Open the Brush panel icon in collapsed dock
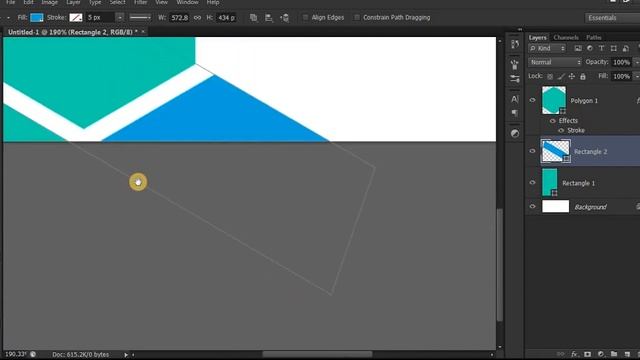The image size is (640, 360). click(515, 64)
